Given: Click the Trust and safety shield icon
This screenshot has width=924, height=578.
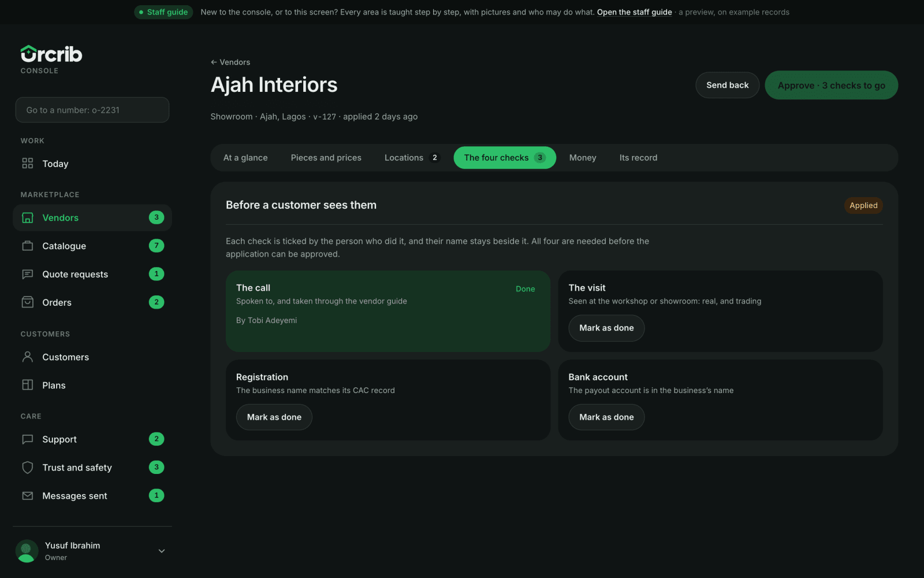Looking at the screenshot, I should pos(27,468).
